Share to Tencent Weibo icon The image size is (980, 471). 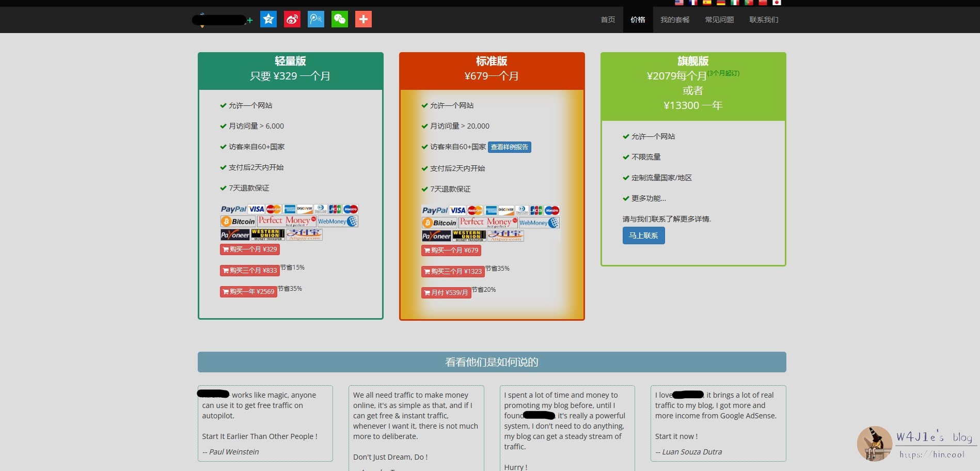point(315,20)
